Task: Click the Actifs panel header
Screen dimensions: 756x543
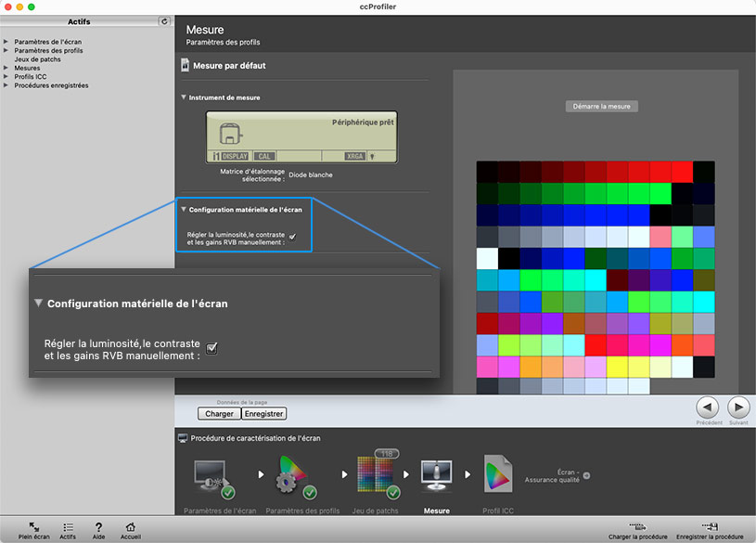Action: [79, 21]
